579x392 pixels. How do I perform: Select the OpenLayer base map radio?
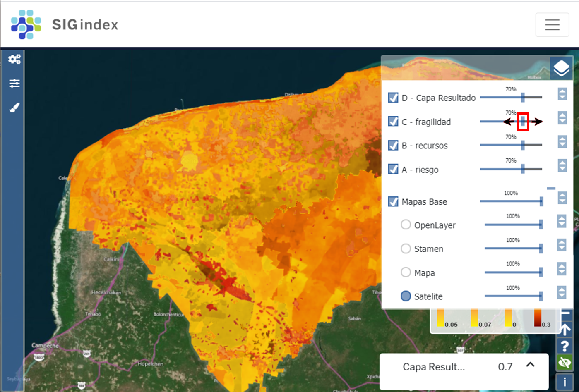[406, 225]
